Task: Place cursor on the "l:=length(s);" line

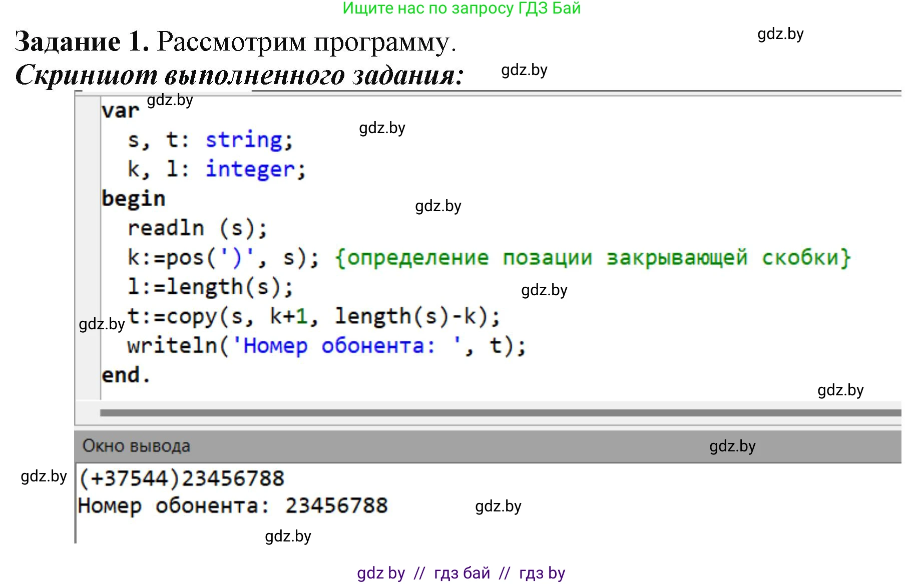Action: (210, 287)
